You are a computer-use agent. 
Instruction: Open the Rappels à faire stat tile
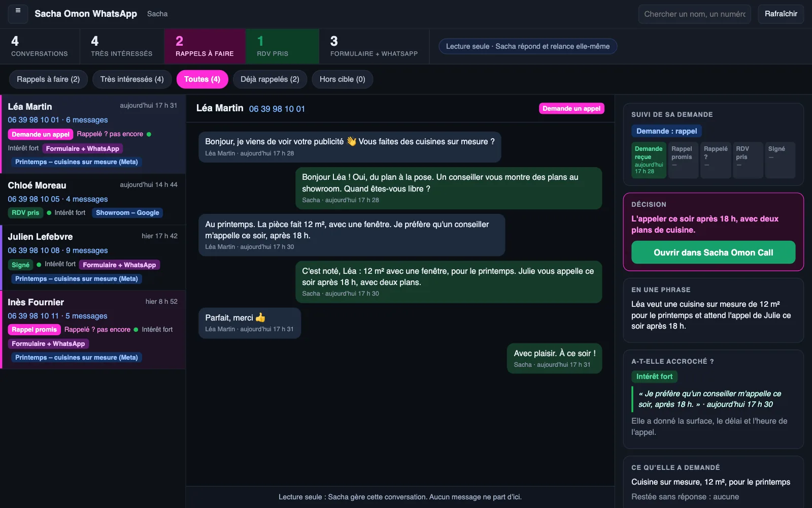point(205,46)
